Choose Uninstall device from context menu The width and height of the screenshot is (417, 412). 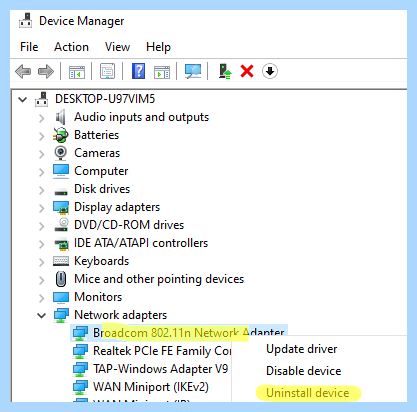tap(307, 393)
